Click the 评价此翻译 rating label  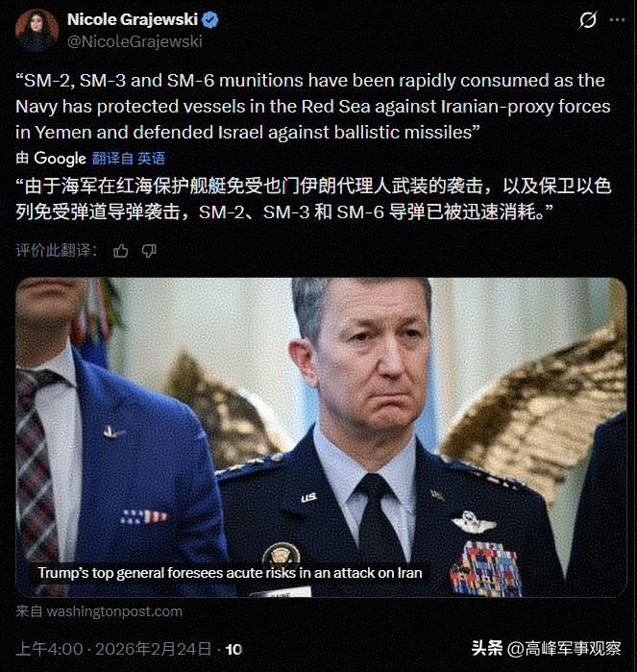[57, 250]
